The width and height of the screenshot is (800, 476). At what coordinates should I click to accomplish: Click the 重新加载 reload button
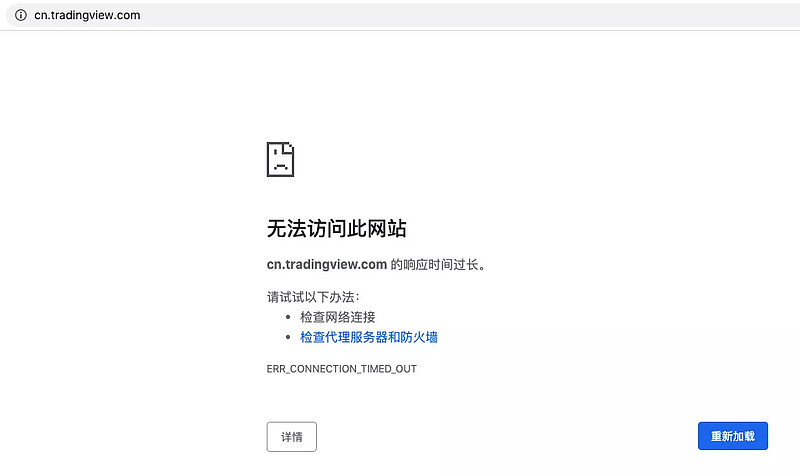click(x=733, y=436)
